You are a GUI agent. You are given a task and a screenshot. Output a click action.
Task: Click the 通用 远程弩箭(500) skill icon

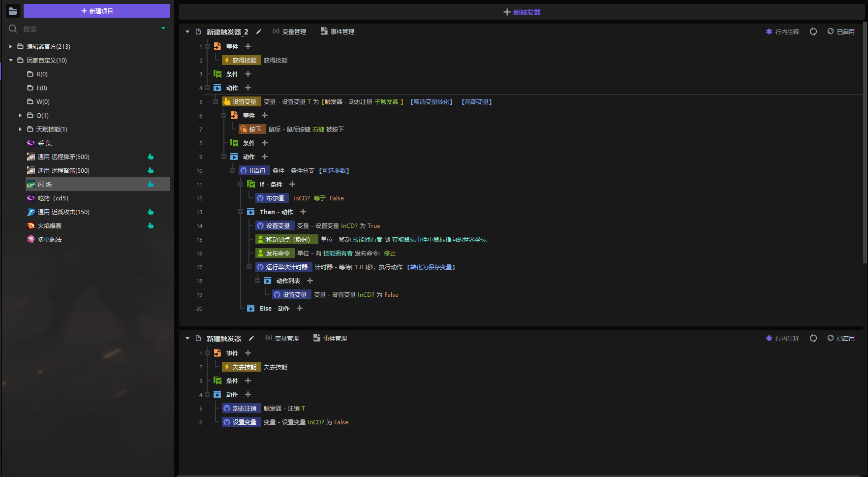[31, 171]
